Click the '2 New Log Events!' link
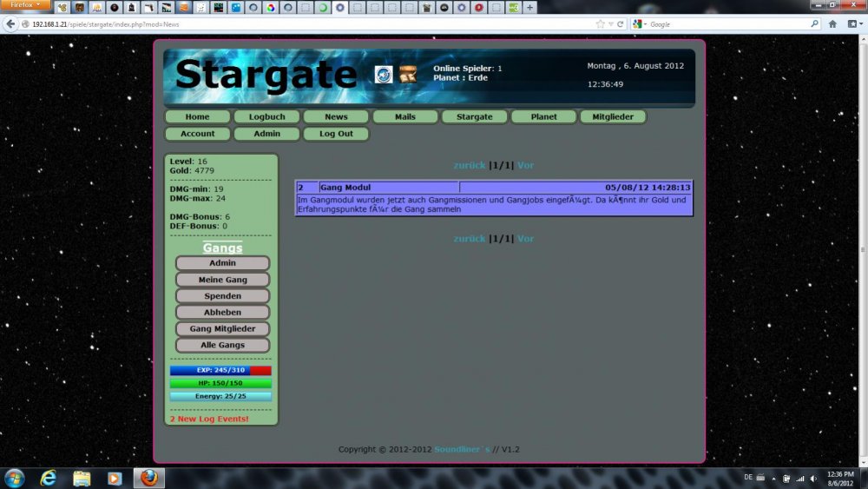 (209, 420)
